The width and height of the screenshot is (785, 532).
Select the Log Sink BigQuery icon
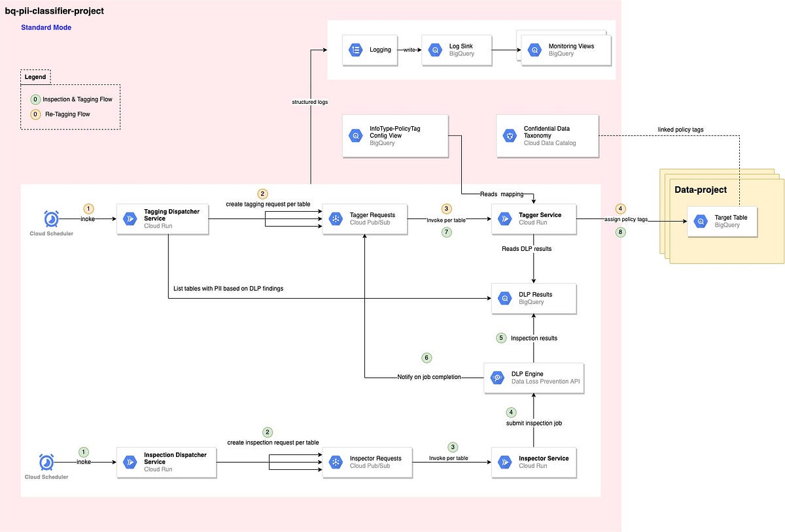coord(434,49)
